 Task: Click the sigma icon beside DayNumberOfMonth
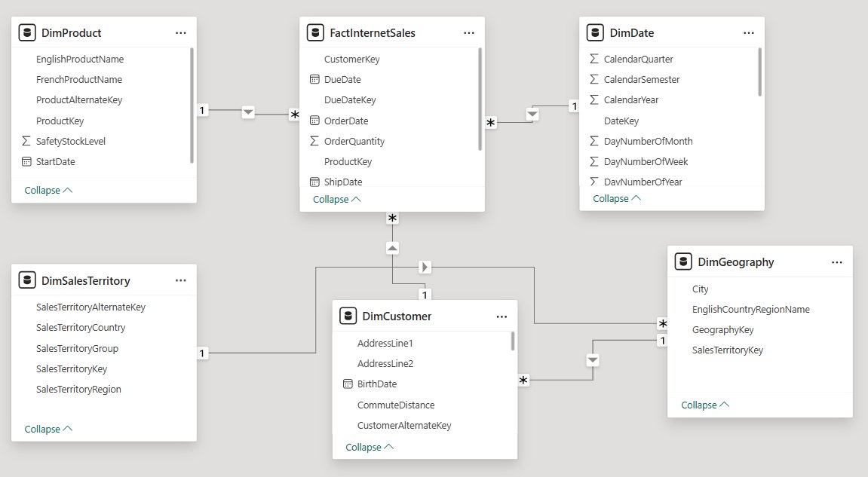click(594, 141)
